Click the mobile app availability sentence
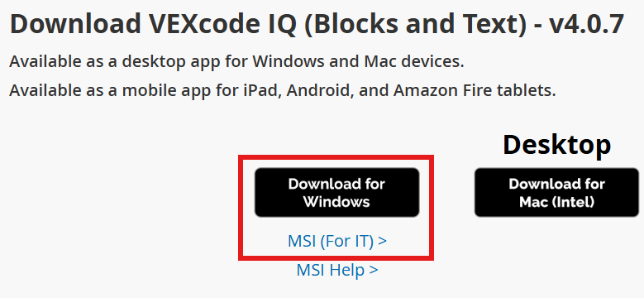644x298 pixels. tap(283, 90)
